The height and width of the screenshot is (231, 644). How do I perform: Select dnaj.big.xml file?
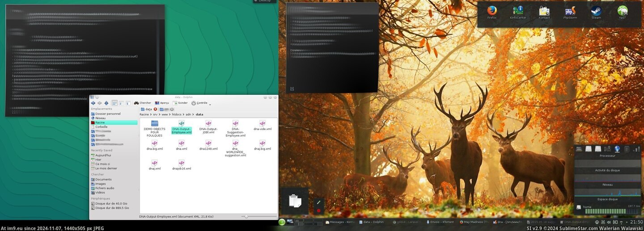(263, 145)
